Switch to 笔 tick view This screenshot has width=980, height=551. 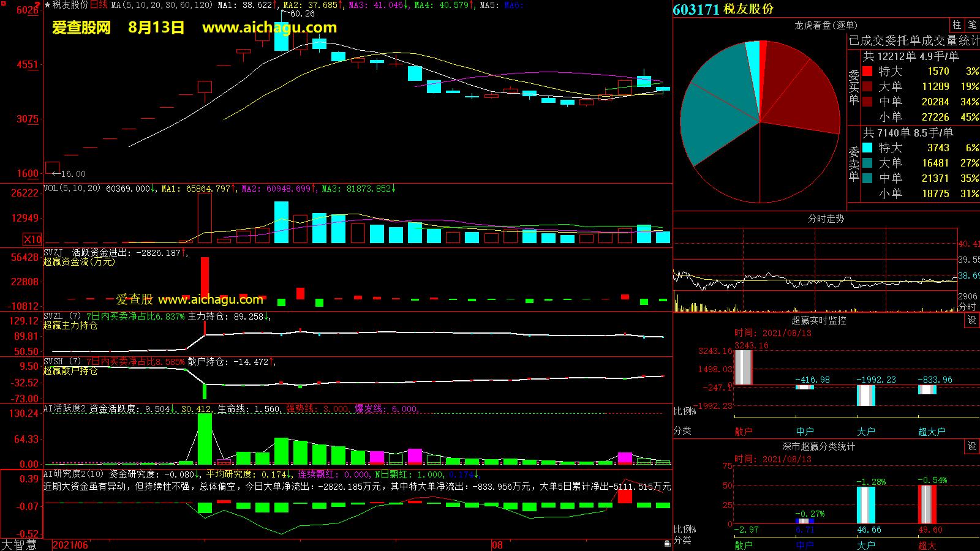(x=972, y=25)
